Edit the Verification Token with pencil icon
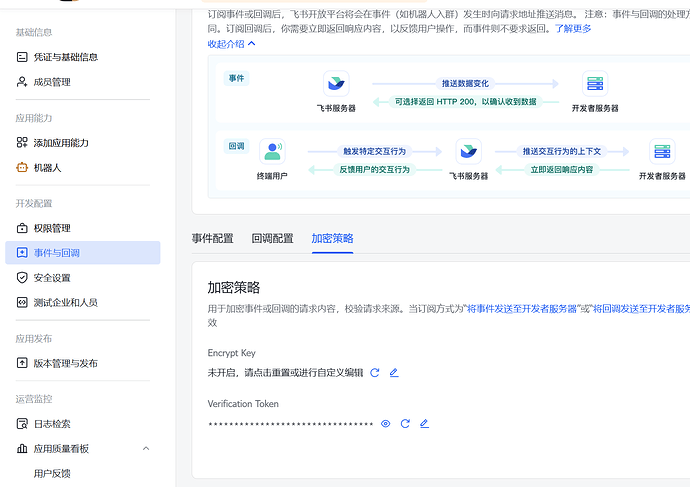Viewport: 690px width, 487px height. 424,424
